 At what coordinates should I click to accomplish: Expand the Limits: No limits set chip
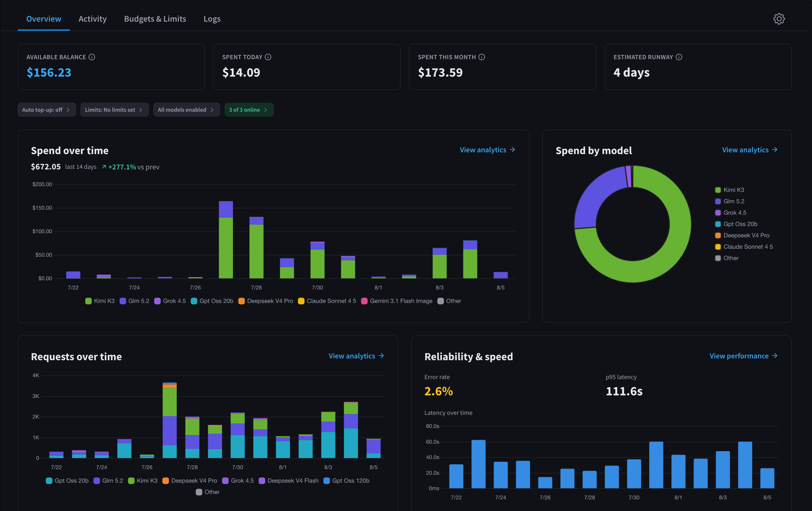114,110
